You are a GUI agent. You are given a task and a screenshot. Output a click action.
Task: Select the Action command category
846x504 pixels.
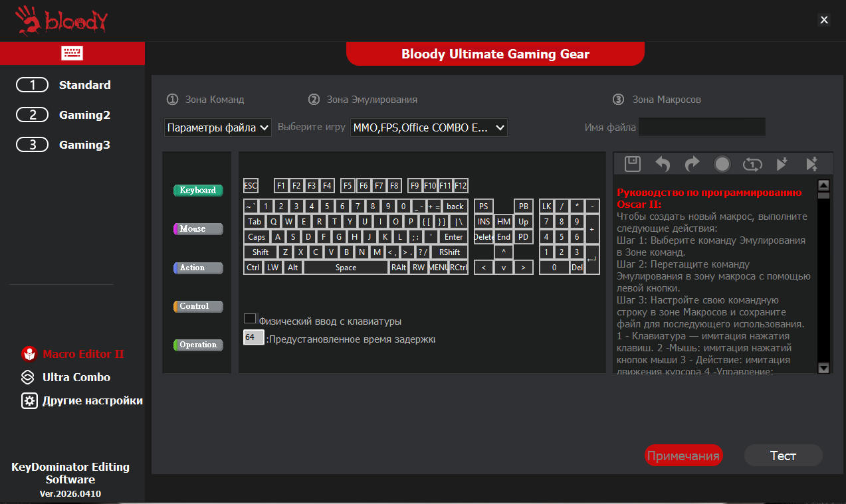[x=198, y=268]
